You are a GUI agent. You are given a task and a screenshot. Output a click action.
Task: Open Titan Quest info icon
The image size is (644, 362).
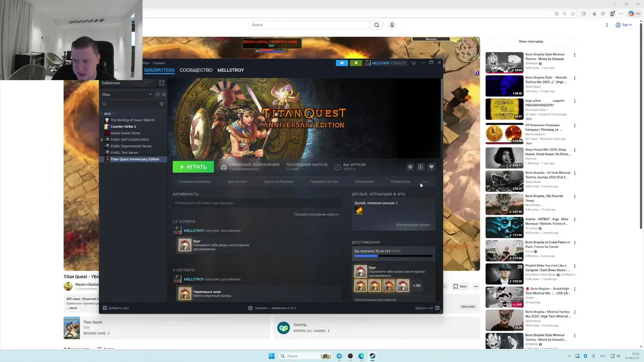click(421, 167)
